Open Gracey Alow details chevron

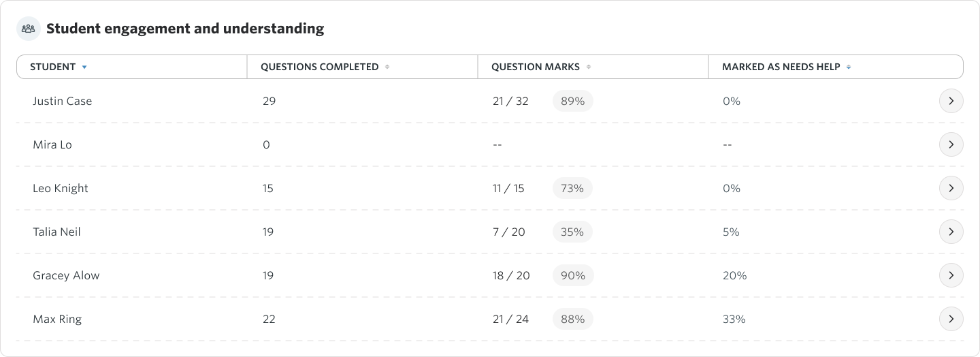[951, 275]
